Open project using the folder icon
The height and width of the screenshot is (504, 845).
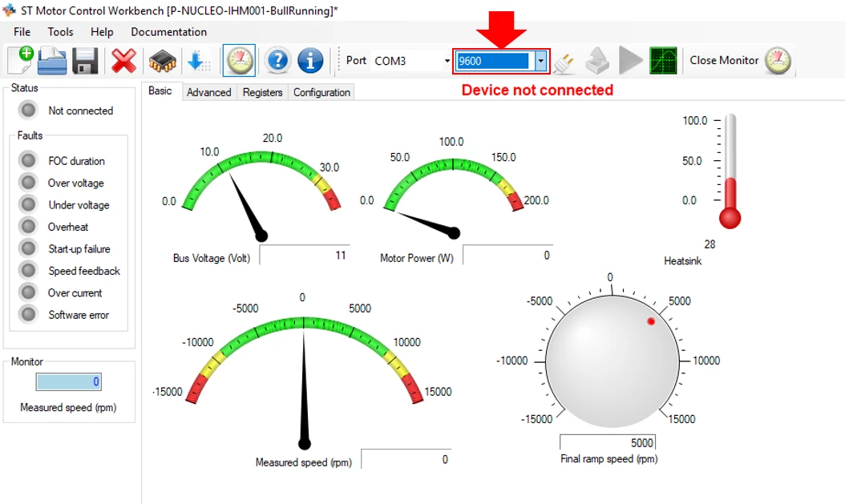point(52,61)
